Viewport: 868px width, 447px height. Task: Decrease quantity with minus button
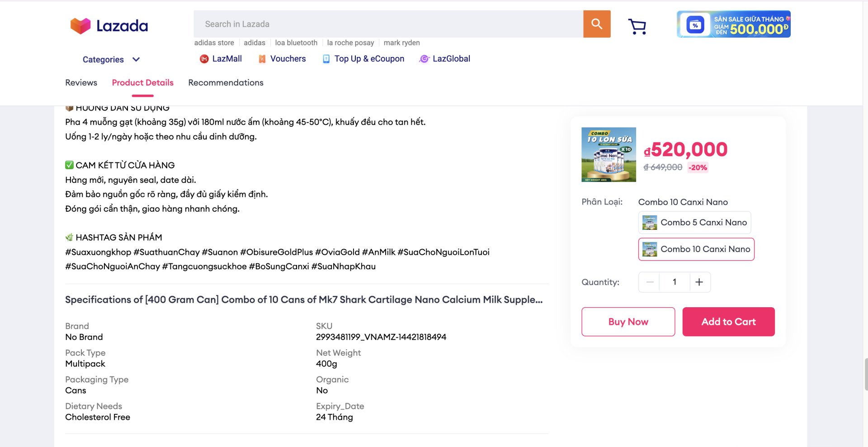pos(650,282)
